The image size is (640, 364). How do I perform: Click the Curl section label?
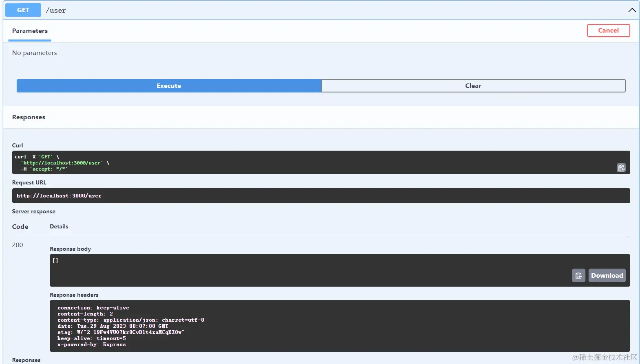pos(18,146)
